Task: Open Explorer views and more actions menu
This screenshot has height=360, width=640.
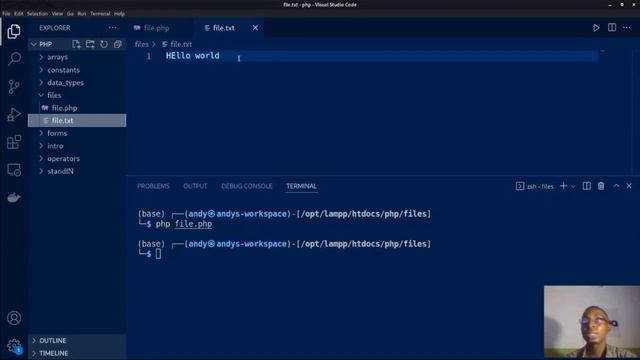Action: (112, 28)
